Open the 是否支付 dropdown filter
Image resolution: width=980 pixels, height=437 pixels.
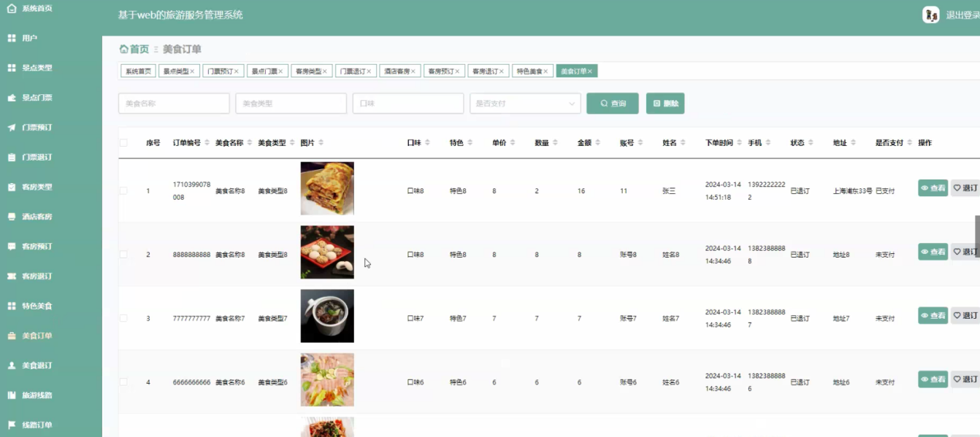click(x=525, y=104)
